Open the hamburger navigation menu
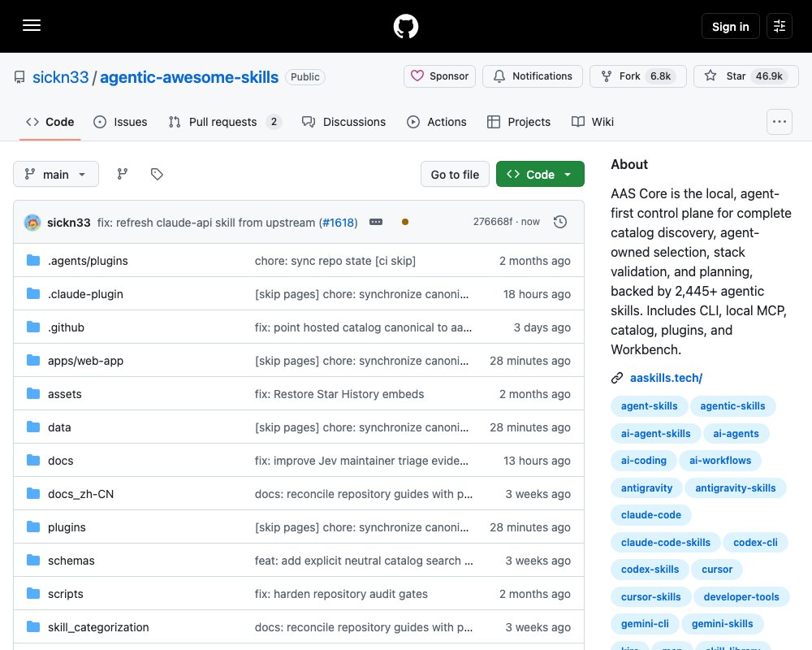This screenshot has height=650, width=812. coord(32,25)
